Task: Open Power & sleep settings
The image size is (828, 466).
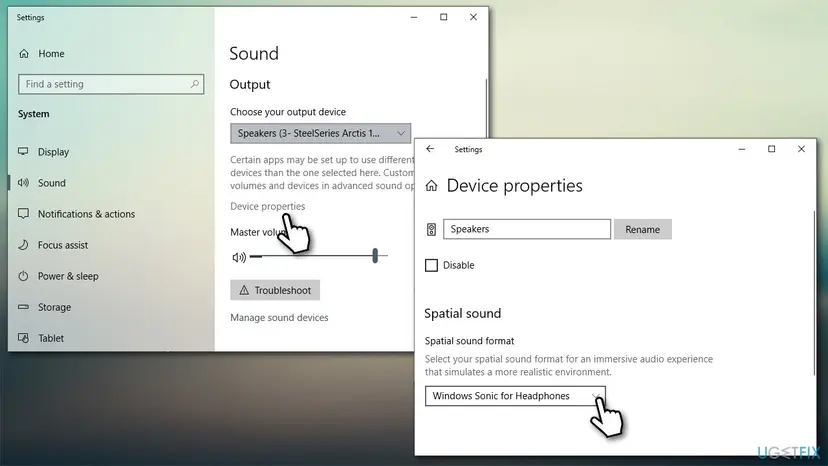Action: click(x=68, y=276)
